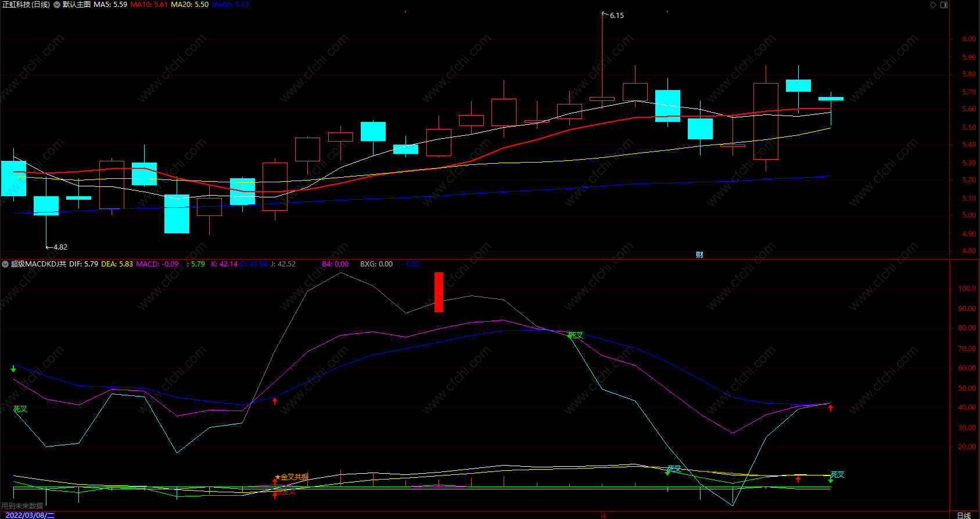This screenshot has height=519, width=980.
Task: Click the B4: 0.00 readout
Action: point(335,264)
